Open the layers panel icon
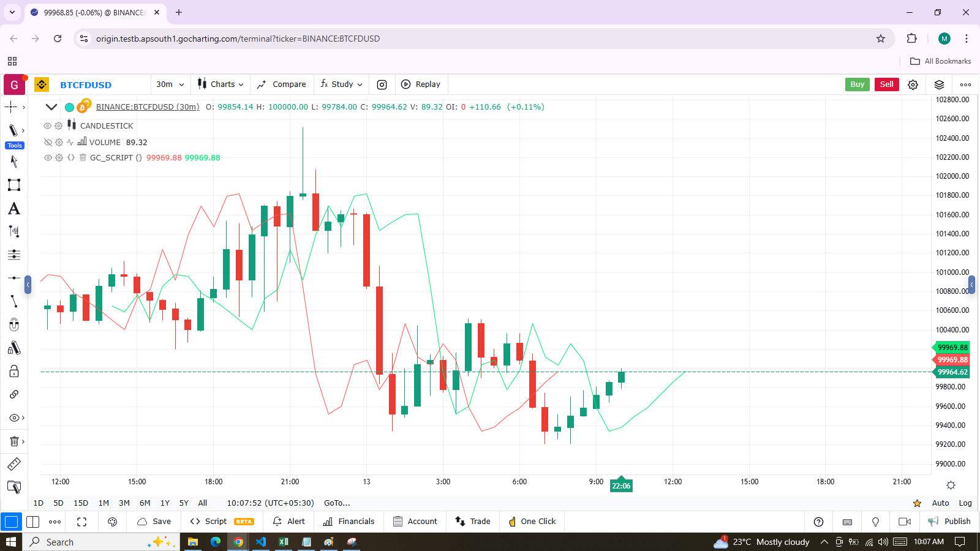 939,84
